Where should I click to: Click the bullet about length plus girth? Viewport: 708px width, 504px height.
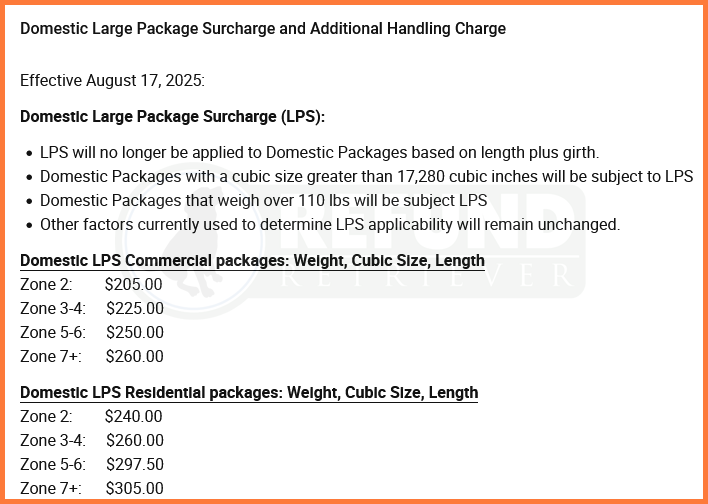(x=319, y=153)
